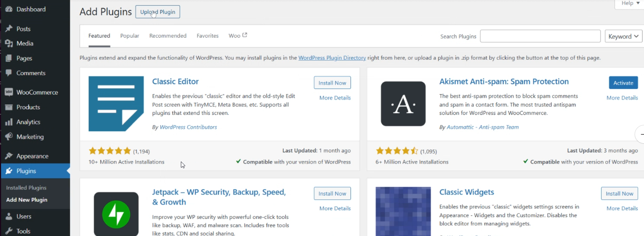The height and width of the screenshot is (236, 644).
Task: Open More Details for Jetpack
Action: [x=335, y=208]
